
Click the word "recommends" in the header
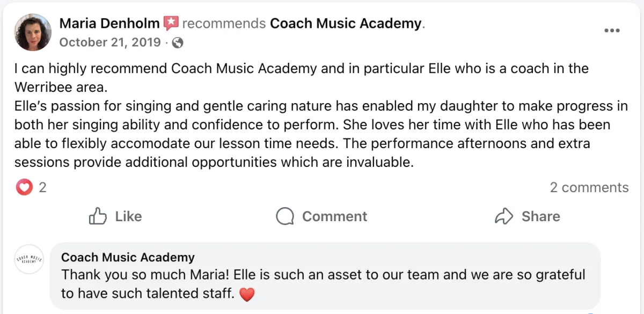[x=224, y=24]
